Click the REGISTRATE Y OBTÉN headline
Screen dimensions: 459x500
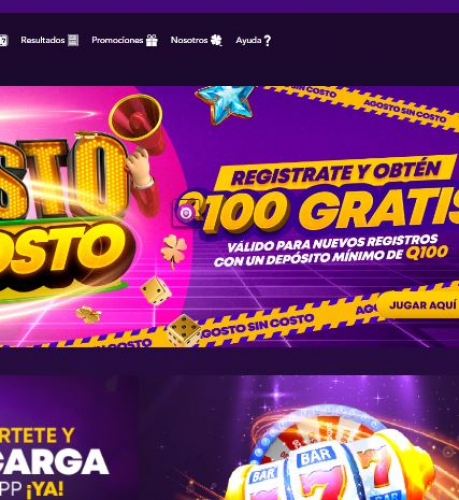336,173
